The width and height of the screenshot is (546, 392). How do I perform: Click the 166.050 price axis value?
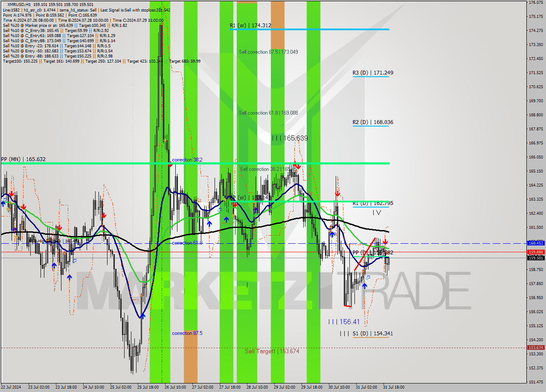coord(535,157)
